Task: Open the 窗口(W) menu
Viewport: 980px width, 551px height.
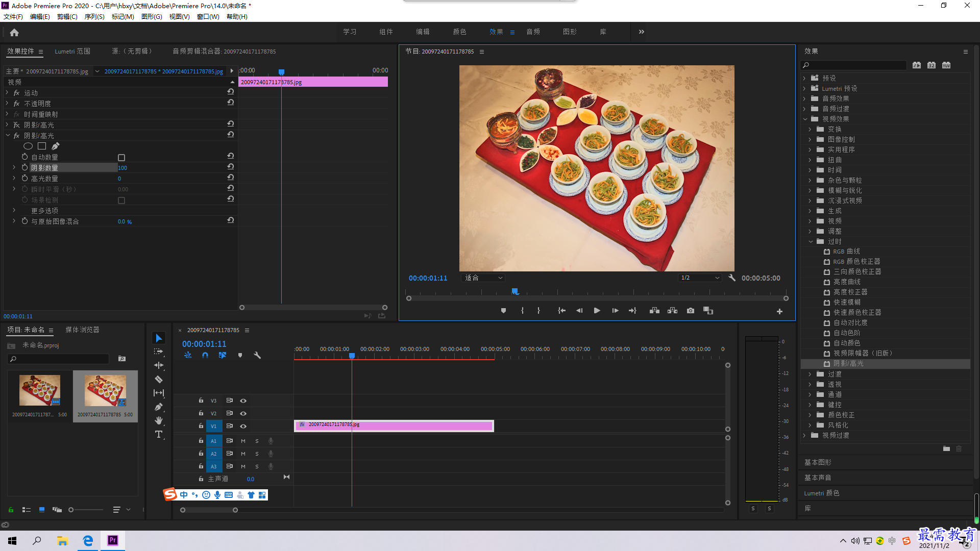Action: coord(208,16)
